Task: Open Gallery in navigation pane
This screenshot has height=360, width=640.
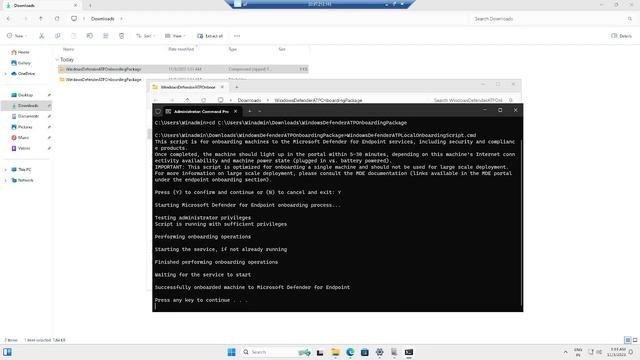Action: click(21, 63)
